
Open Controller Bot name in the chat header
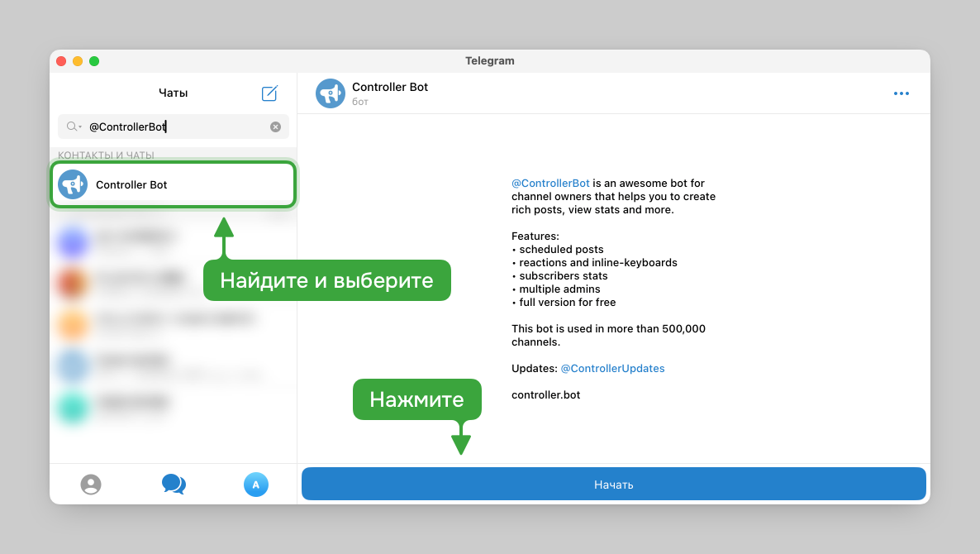tap(389, 86)
